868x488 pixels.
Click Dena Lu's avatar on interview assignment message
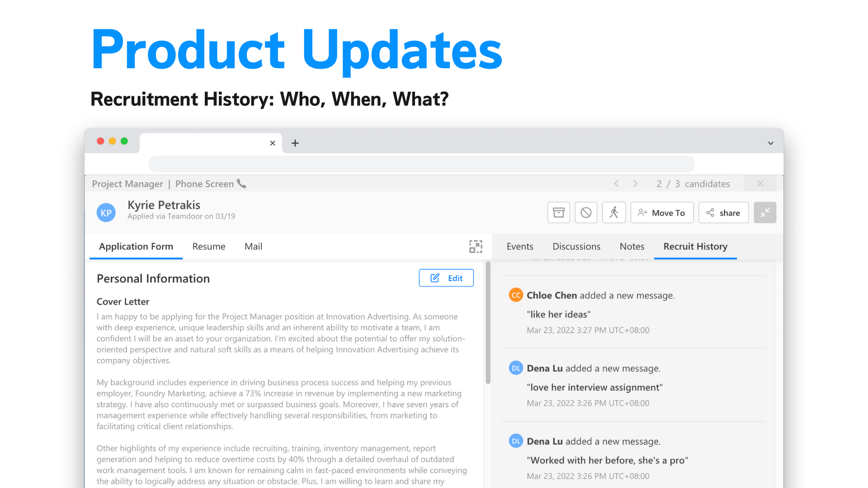(516, 368)
